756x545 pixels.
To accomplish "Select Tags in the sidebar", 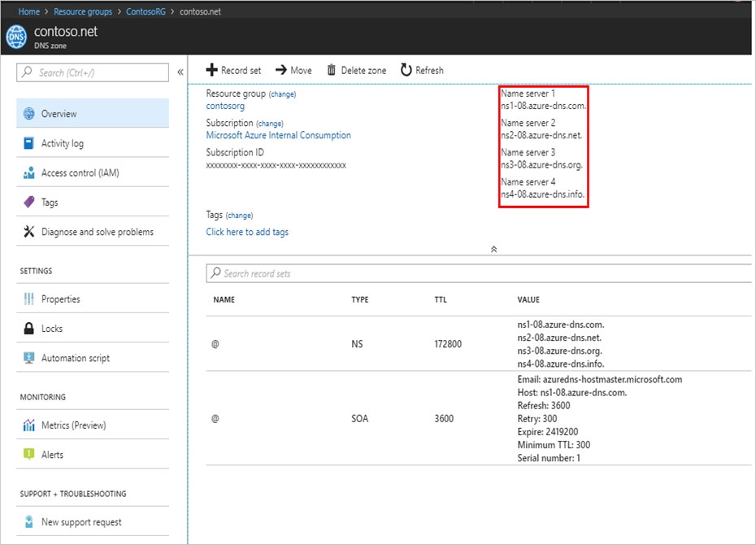I will pyautogui.click(x=93, y=202).
